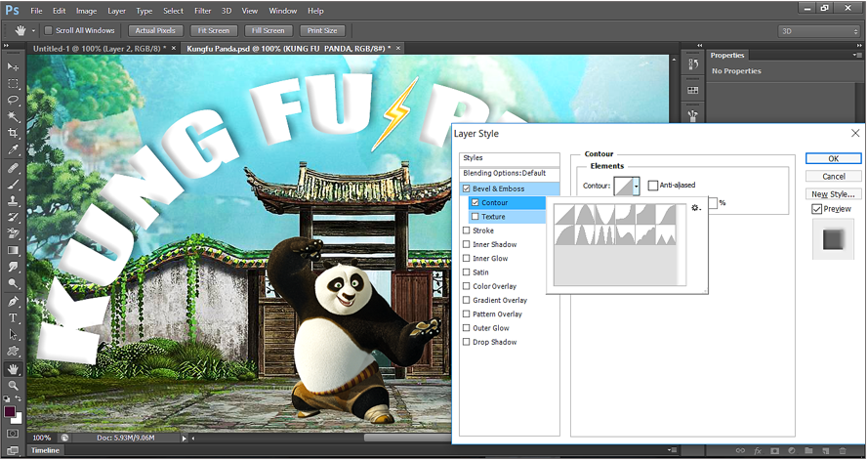Select the Dodge tool
868x460 pixels.
[13, 284]
